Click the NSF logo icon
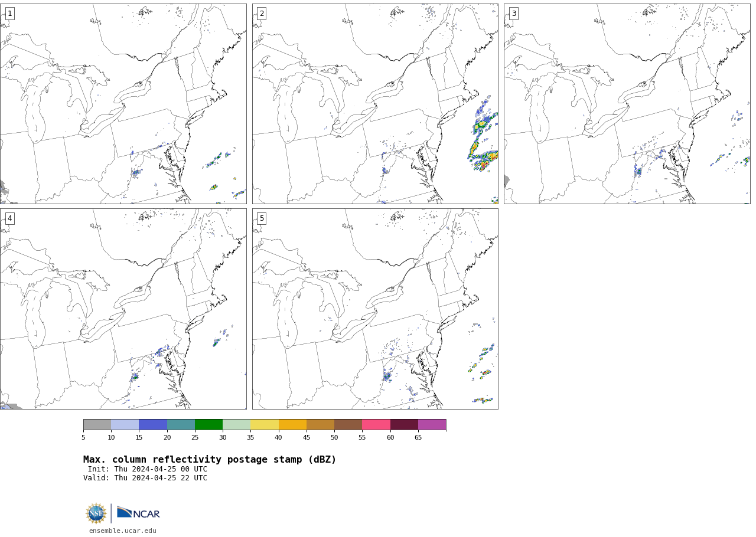 point(96,513)
